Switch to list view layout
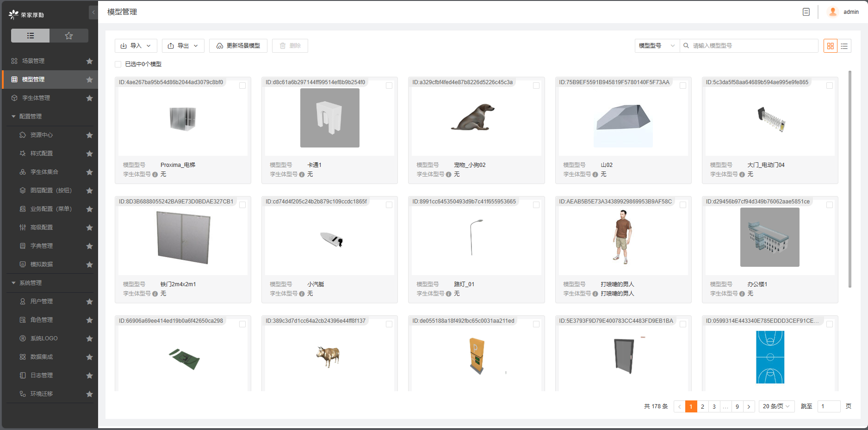868x430 pixels. (844, 46)
